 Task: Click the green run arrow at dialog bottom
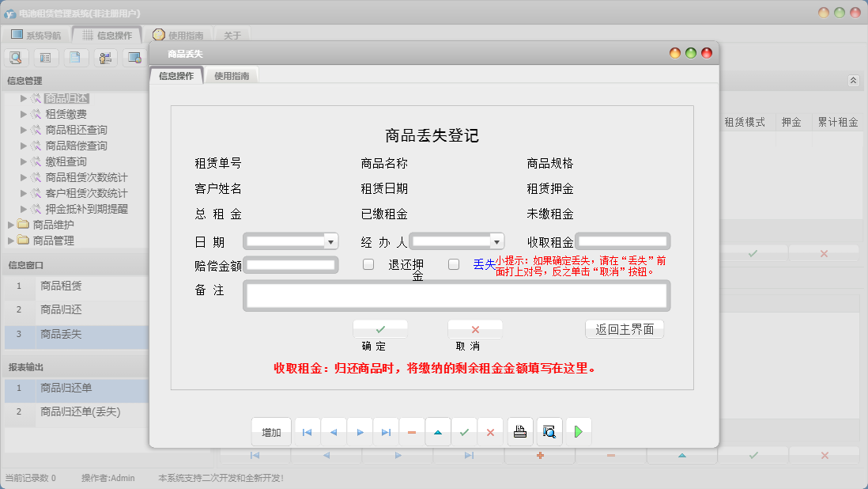tap(578, 431)
